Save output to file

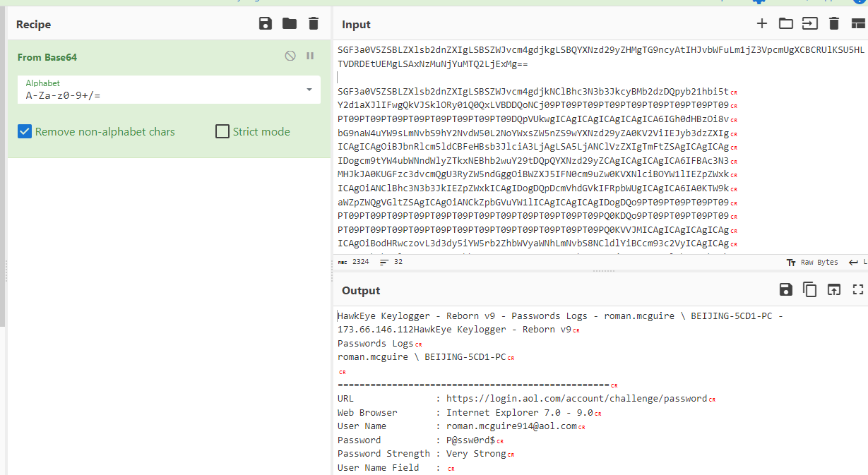point(785,289)
